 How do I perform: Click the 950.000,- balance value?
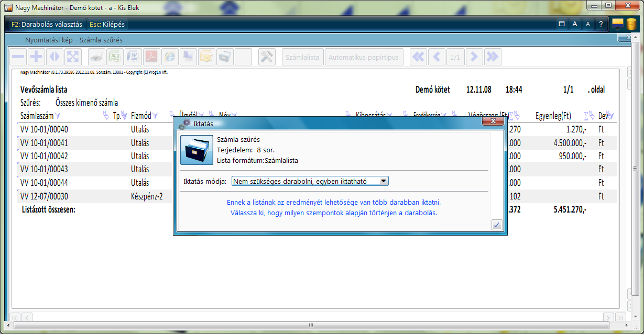tap(573, 156)
